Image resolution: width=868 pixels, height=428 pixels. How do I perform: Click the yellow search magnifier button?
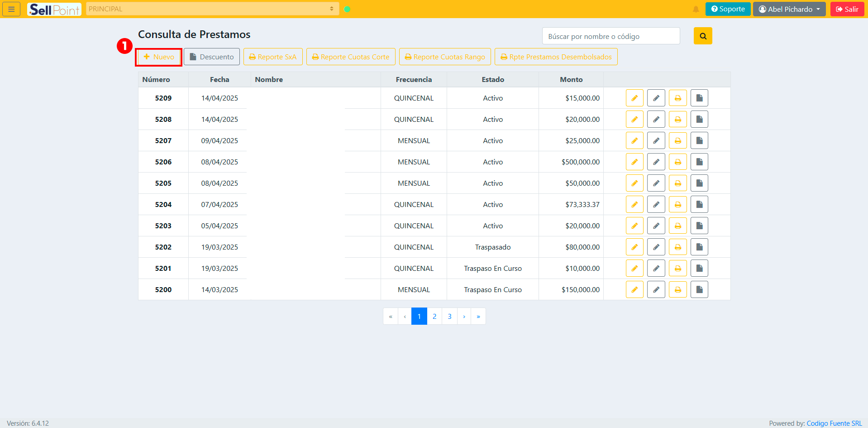click(x=702, y=36)
